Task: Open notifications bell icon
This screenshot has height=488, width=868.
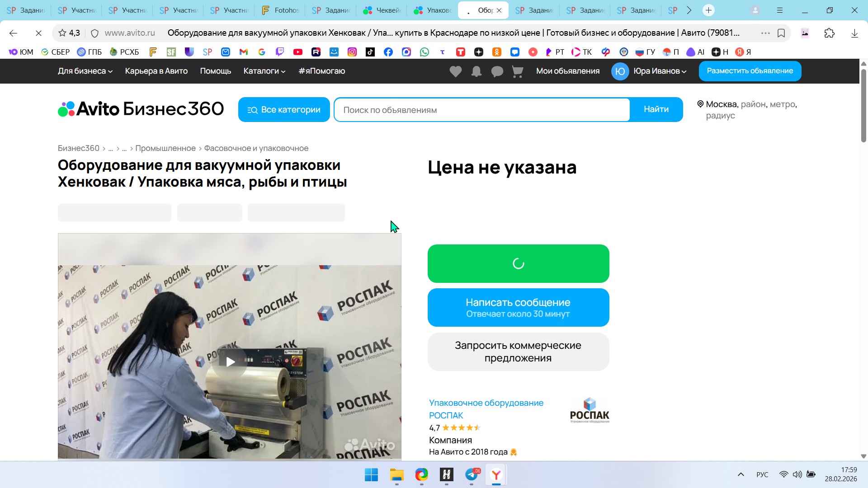Action: pyautogui.click(x=476, y=71)
